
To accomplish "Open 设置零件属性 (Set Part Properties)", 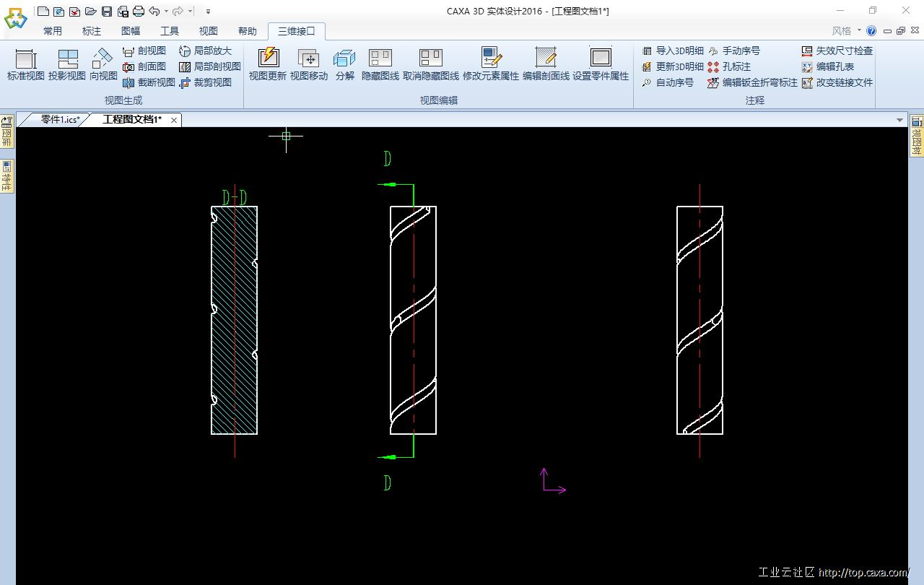I will tap(601, 65).
